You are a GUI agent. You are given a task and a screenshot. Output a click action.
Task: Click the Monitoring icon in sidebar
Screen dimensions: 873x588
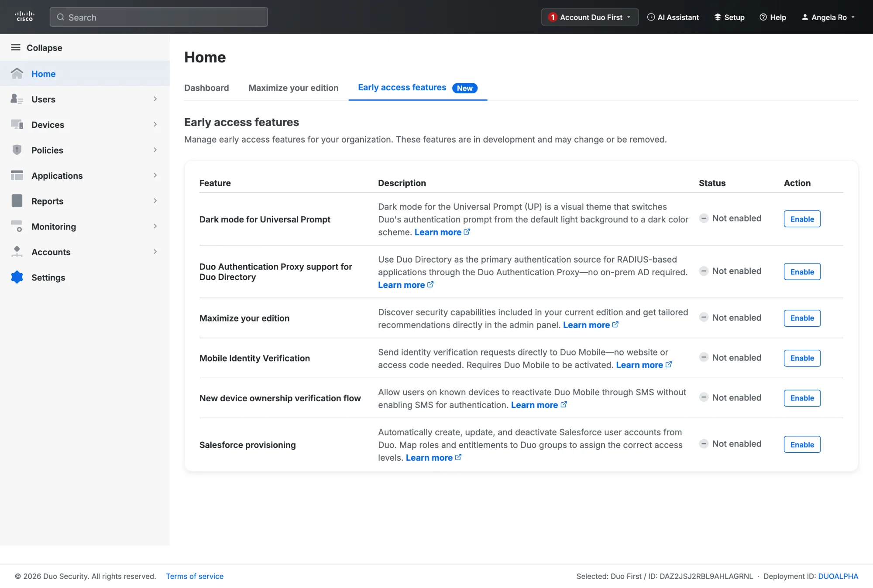(x=17, y=226)
